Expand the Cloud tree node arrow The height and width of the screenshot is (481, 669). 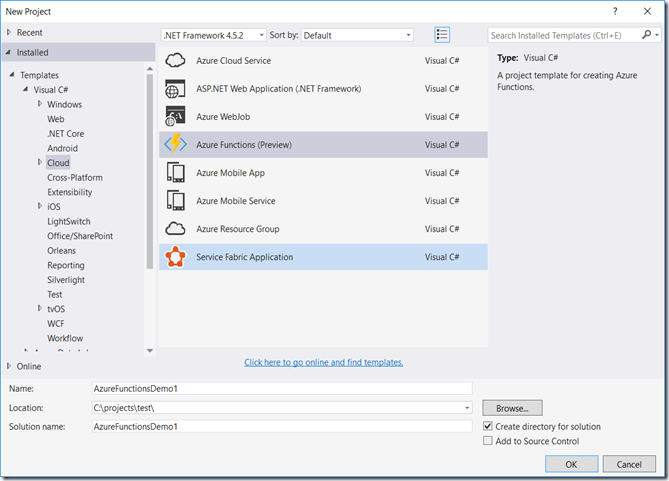[x=40, y=162]
